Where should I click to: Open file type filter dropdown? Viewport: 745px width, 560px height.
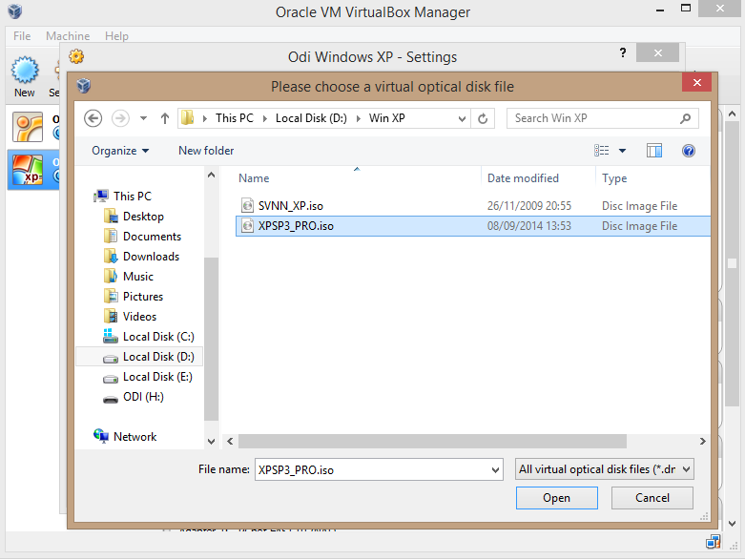click(605, 469)
